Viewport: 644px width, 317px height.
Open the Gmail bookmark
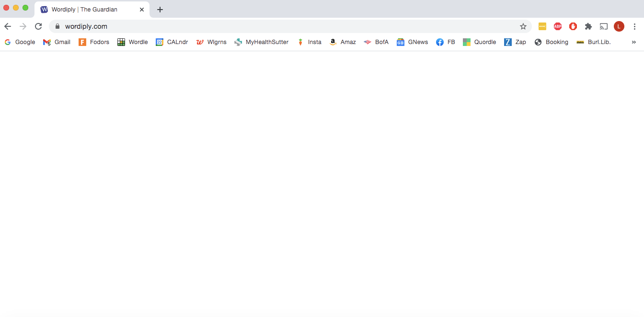click(x=57, y=42)
